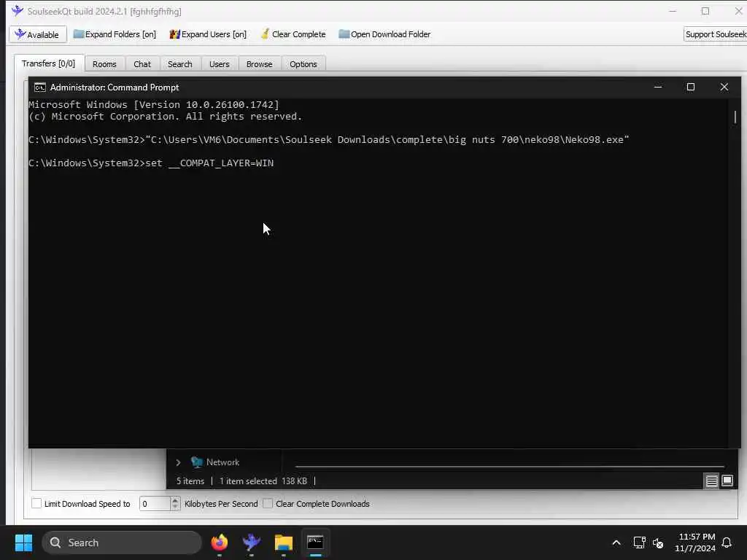Switch to the Browse tab
Screen dimensions: 747x560
[259, 64]
